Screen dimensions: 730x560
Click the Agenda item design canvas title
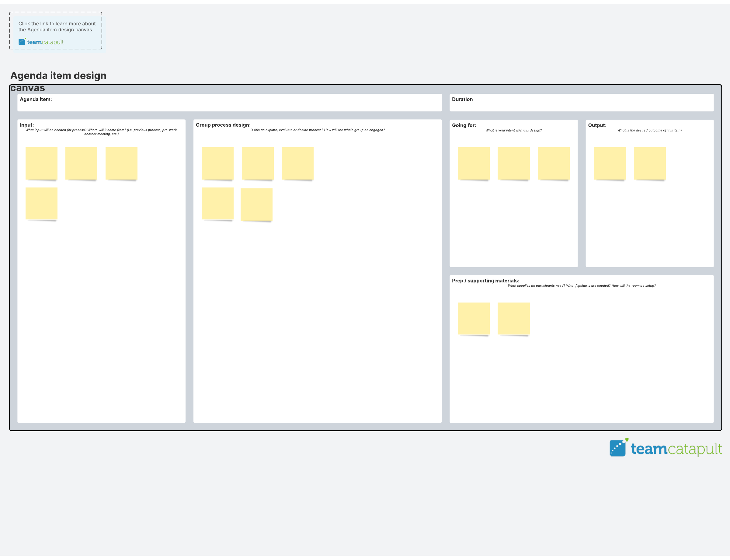[58, 76]
